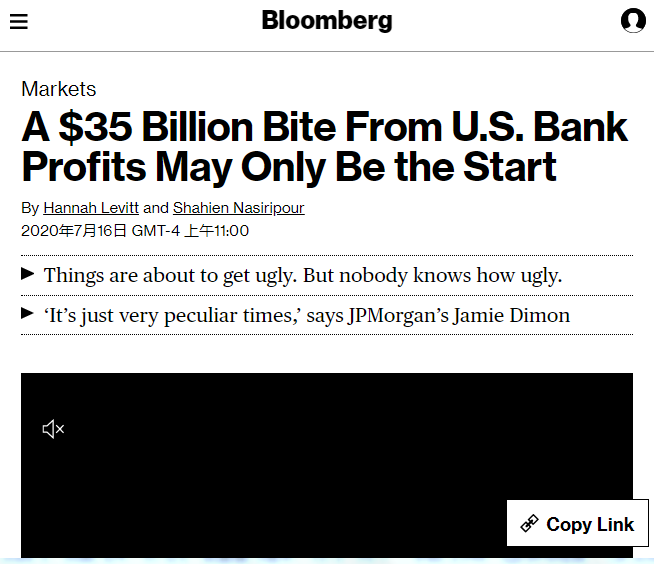654x564 pixels.
Task: Click the 上午11:00 publication time
Action: (x=219, y=231)
